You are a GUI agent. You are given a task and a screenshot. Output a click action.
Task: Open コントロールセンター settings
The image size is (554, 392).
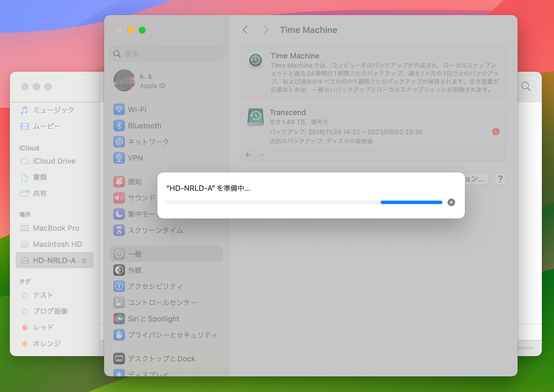pos(166,303)
